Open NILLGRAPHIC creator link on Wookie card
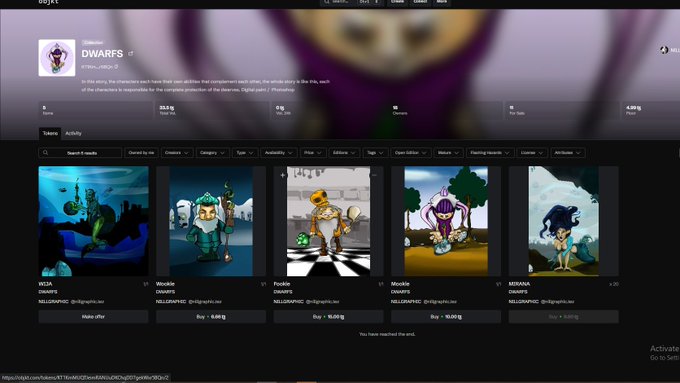Viewport: 680px width, 383px height. (171, 301)
